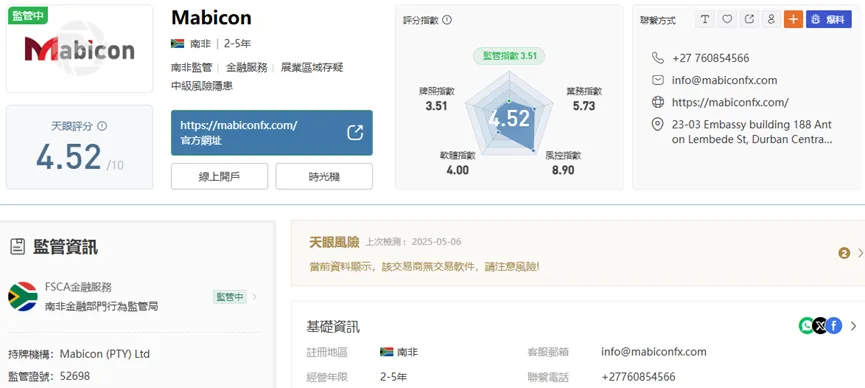Click the orange plus button
The width and height of the screenshot is (865, 388).
793,19
